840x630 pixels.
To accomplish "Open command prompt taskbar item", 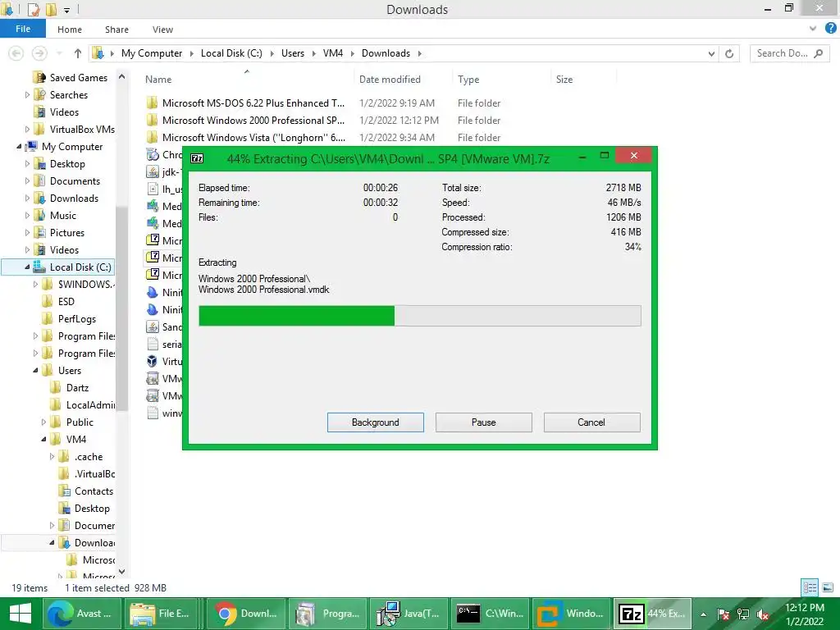I will 491,614.
